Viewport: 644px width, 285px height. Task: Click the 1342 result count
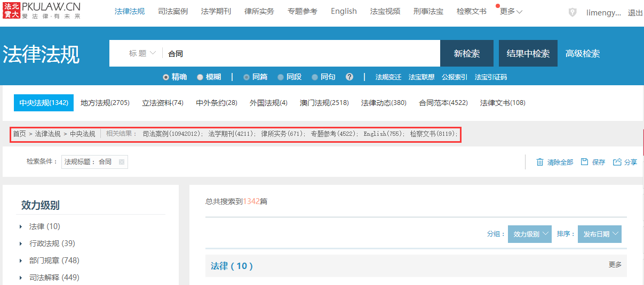tap(251, 201)
